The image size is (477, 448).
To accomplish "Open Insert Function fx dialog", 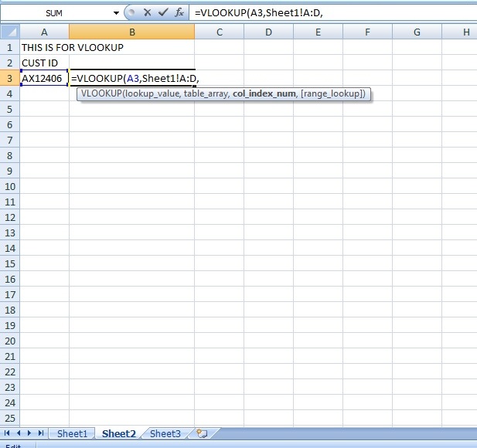I will click(x=179, y=13).
